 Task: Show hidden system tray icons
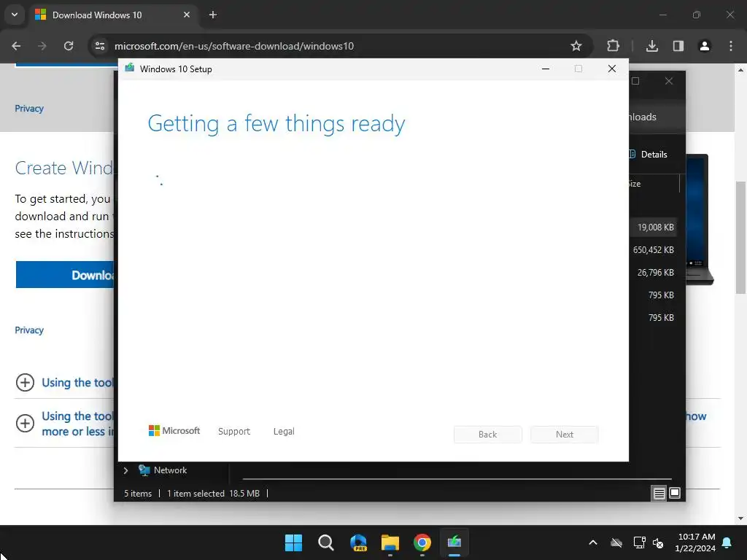coord(593,542)
